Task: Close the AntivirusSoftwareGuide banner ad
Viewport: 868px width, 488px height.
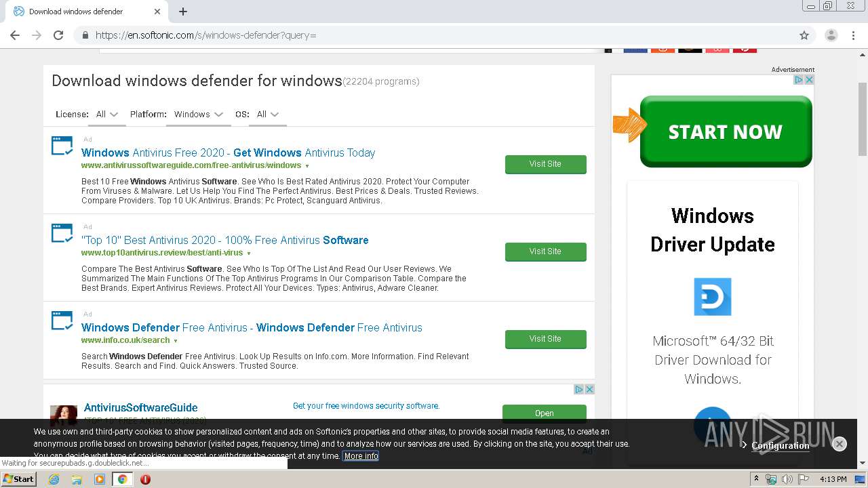Action: (589, 389)
